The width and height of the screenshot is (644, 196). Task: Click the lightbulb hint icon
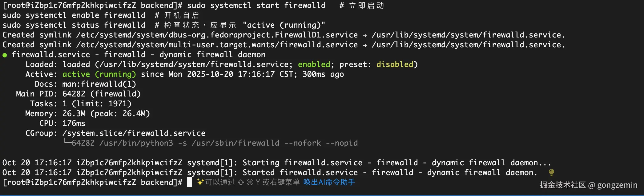[x=551, y=172]
